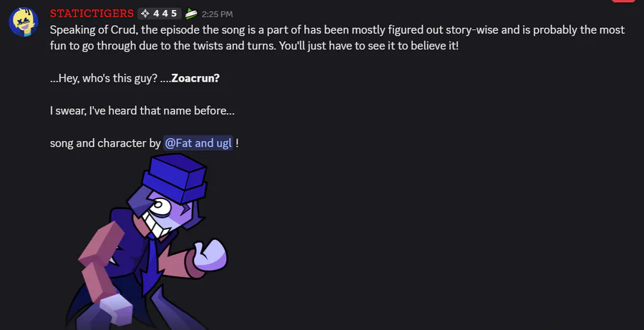This screenshot has height=330, width=644.
Task: Click the bold Zoacrun? text
Action: tap(195, 78)
